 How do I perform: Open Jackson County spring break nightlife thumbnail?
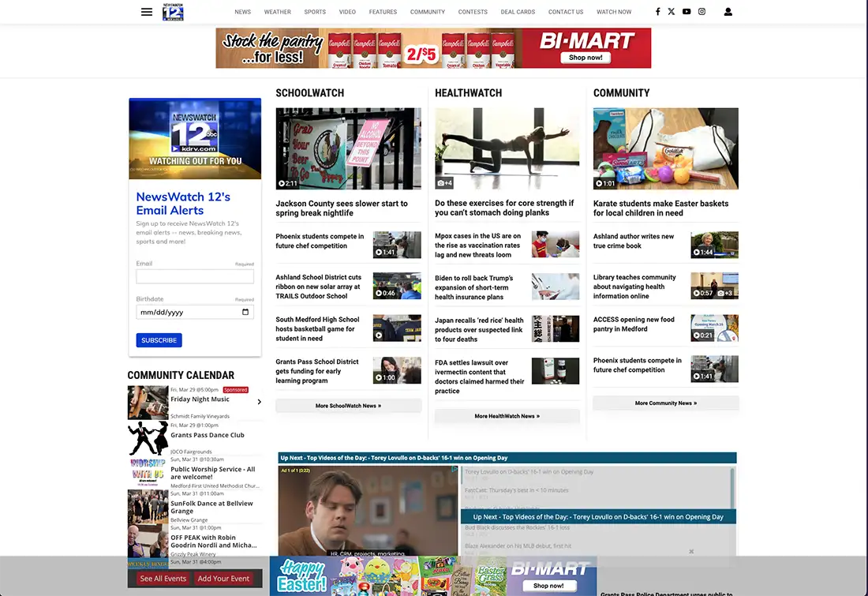(x=348, y=148)
